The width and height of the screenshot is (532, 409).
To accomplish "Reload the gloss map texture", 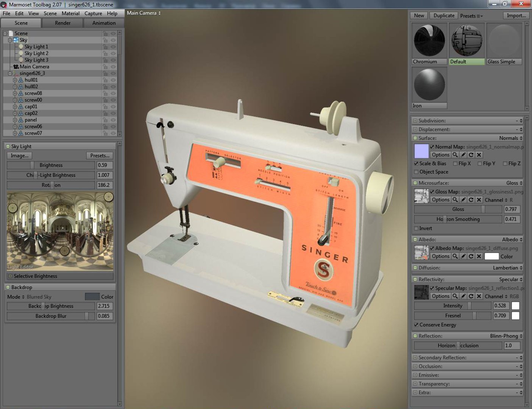I will point(471,200).
